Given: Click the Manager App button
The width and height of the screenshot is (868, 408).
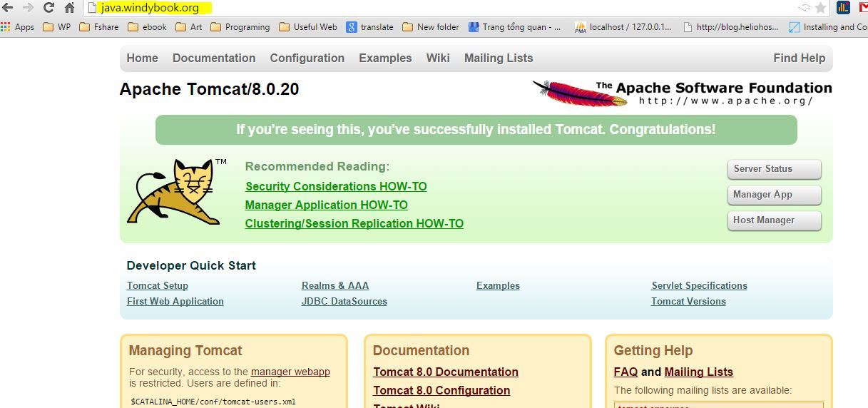Looking at the screenshot, I should [x=774, y=195].
